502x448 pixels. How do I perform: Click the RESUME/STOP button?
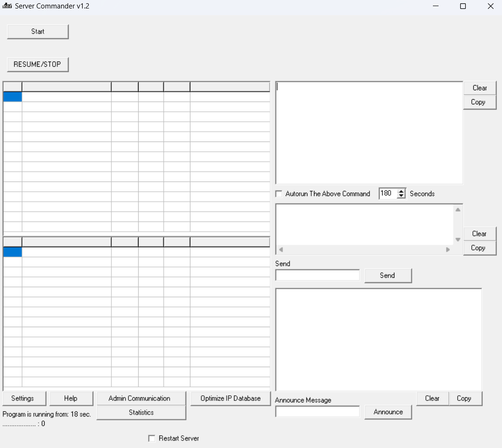[38, 64]
